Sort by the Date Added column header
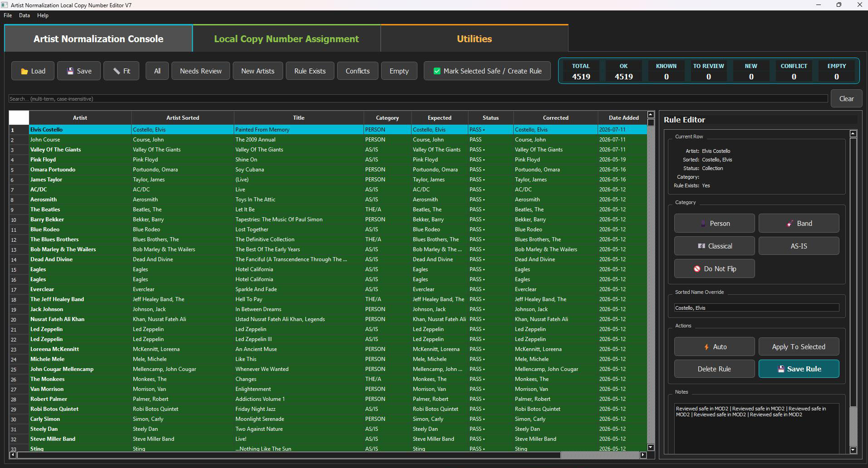This screenshot has width=868, height=468. coord(623,118)
